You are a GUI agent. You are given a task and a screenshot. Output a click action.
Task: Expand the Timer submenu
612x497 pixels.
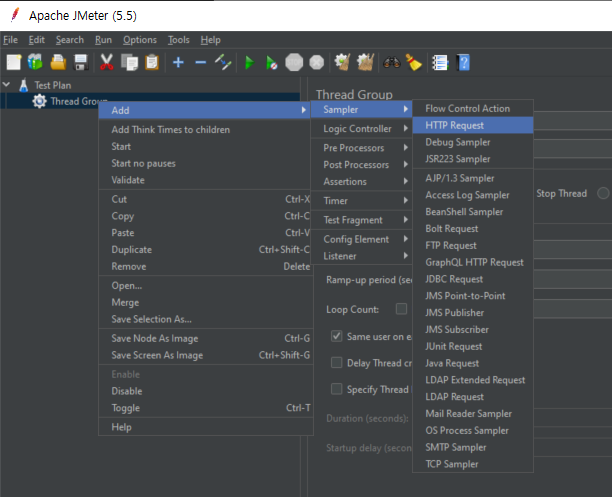coord(361,201)
